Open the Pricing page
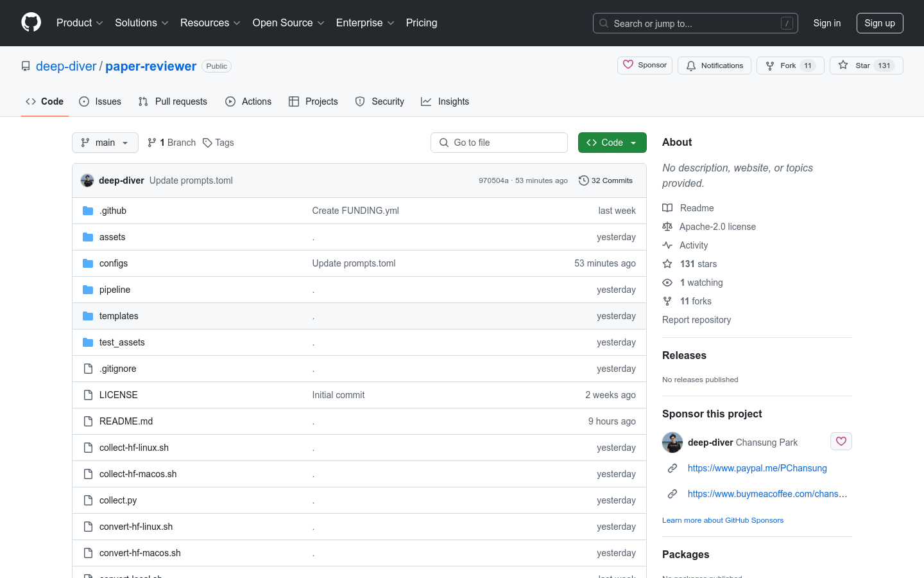Image resolution: width=924 pixels, height=578 pixels. [422, 22]
